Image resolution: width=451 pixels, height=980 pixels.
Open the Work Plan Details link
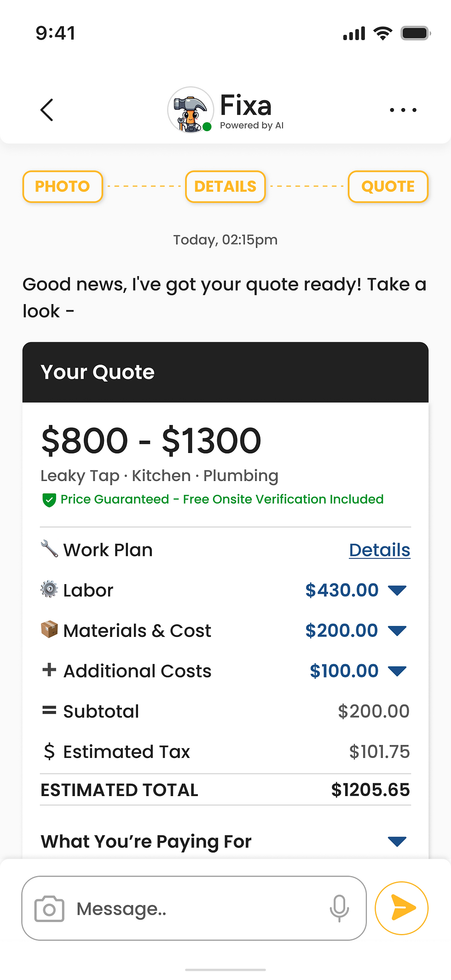tap(380, 550)
